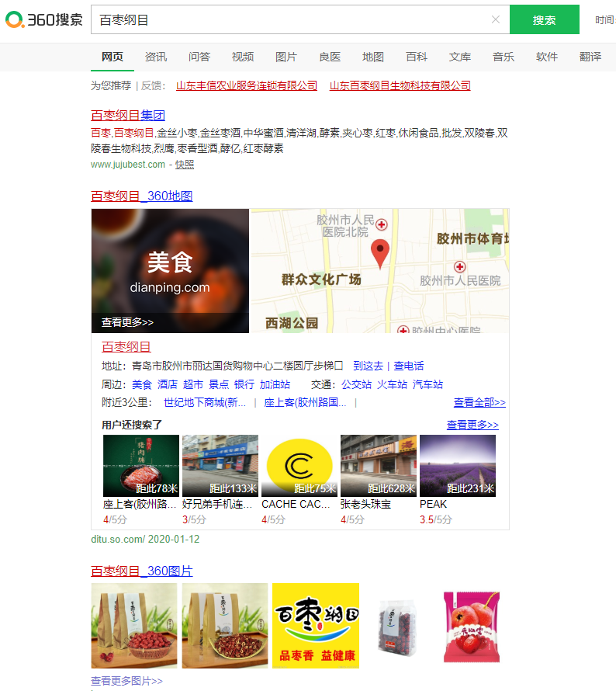
Task: Open the 图片 tab
Action: [286, 57]
